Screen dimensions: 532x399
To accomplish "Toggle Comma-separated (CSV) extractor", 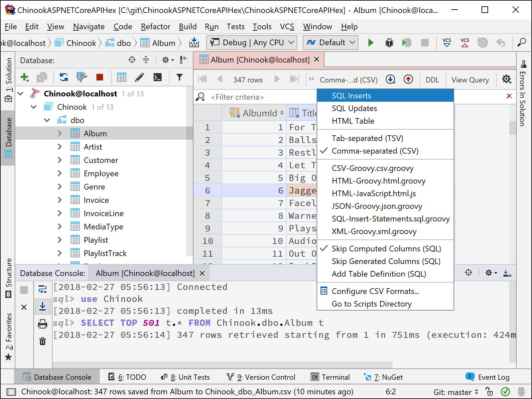I will coord(386,151).
